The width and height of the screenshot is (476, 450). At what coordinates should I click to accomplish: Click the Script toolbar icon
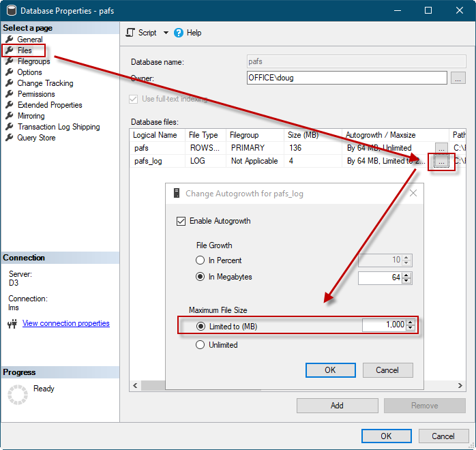pos(130,33)
